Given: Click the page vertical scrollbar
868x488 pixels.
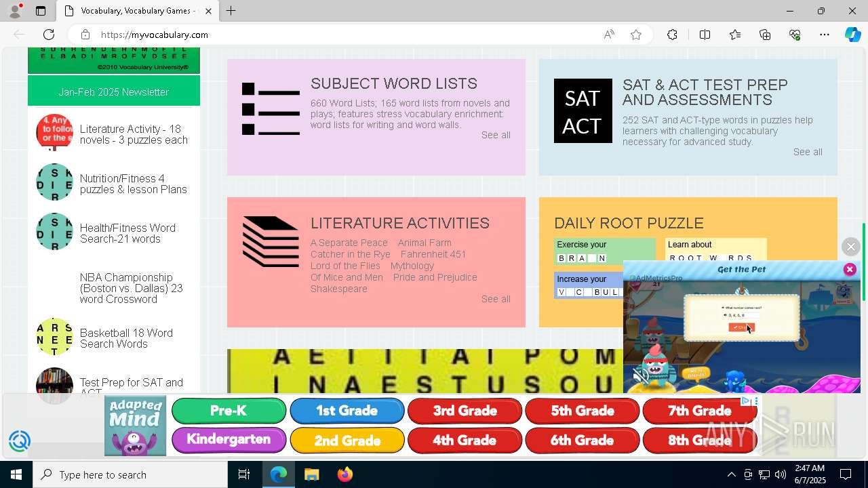Looking at the screenshot, I should [863, 261].
